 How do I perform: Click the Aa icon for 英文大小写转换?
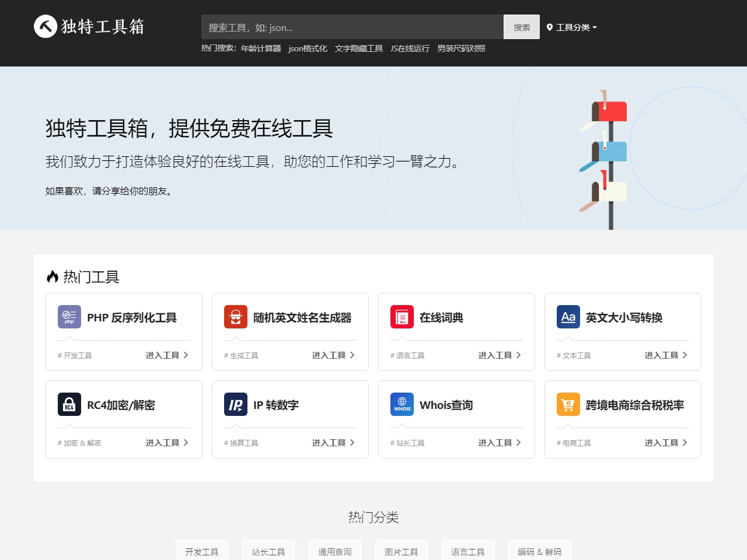tap(568, 317)
